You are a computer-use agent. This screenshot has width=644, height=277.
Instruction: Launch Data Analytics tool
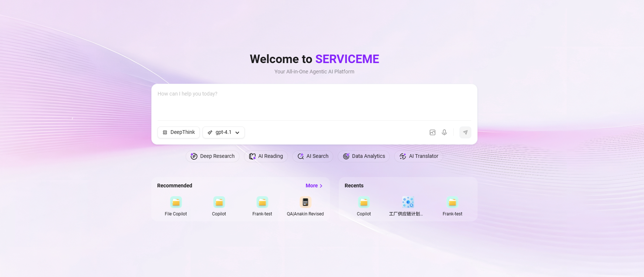click(364, 156)
